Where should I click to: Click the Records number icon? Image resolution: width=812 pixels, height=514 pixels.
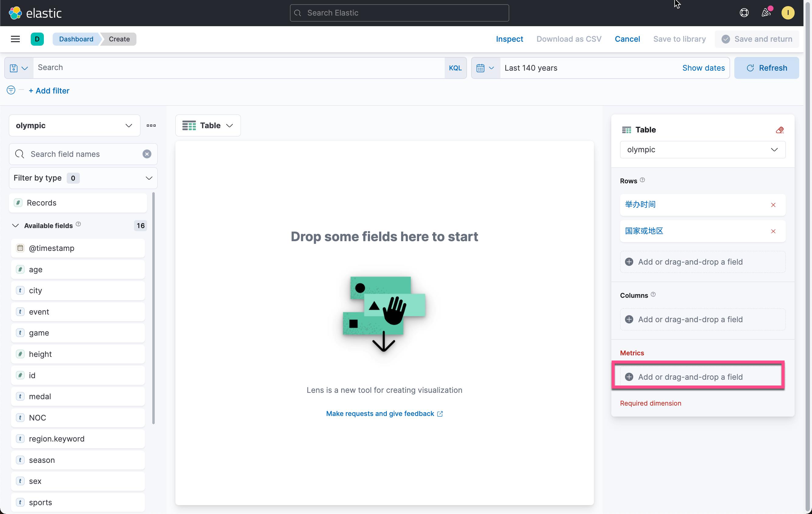pyautogui.click(x=18, y=203)
